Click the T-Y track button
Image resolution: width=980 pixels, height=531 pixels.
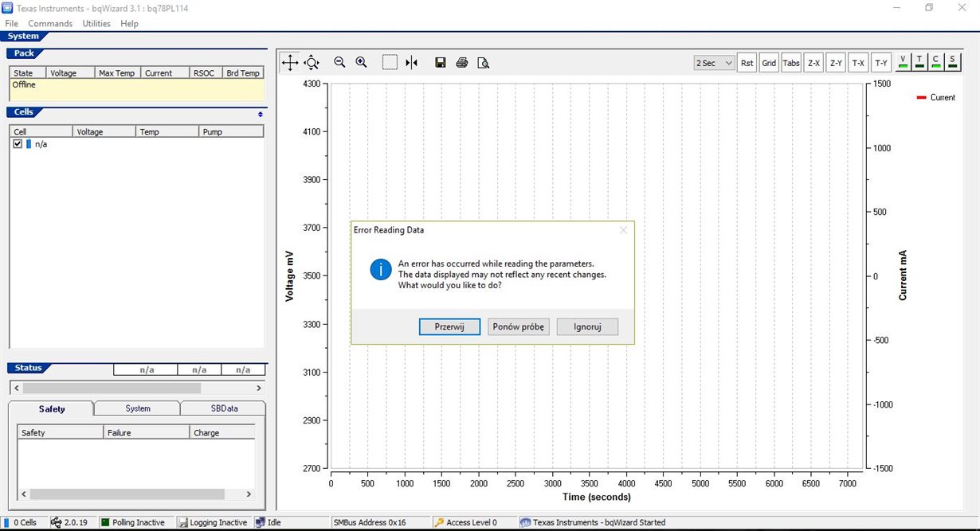tap(880, 63)
